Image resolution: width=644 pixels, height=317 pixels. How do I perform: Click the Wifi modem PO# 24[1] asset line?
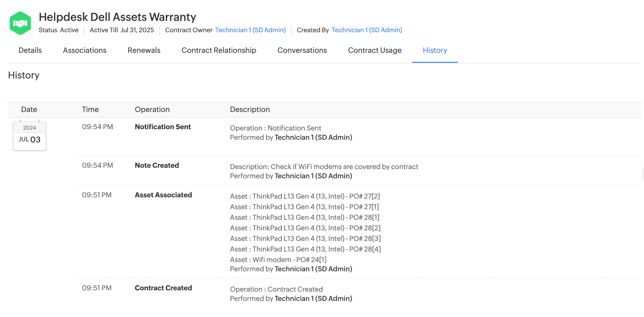(278, 260)
